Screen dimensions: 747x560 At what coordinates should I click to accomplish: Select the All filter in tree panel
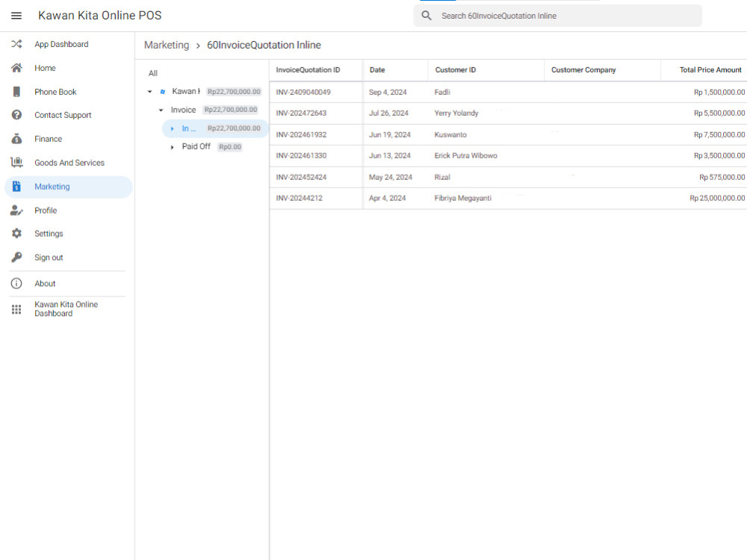pyautogui.click(x=152, y=73)
